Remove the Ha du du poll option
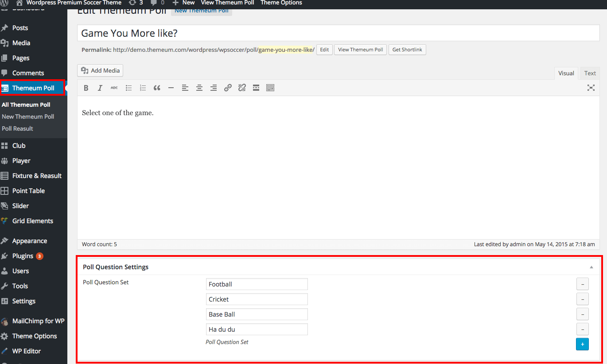The image size is (607, 364). pos(582,329)
